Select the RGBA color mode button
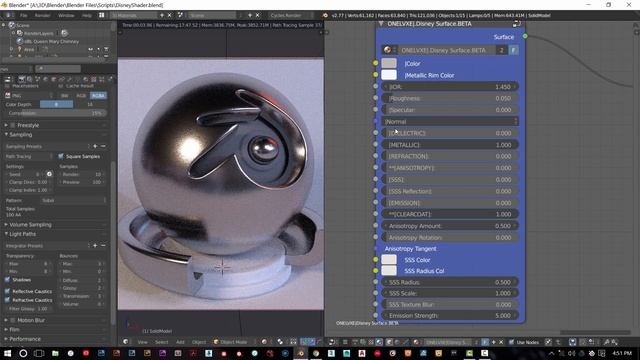The image size is (640, 360). [98, 96]
